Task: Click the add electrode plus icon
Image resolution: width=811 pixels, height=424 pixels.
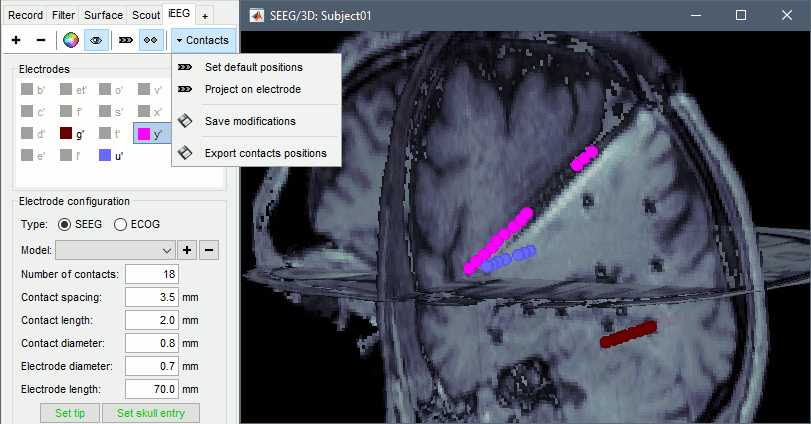Action: point(17,40)
